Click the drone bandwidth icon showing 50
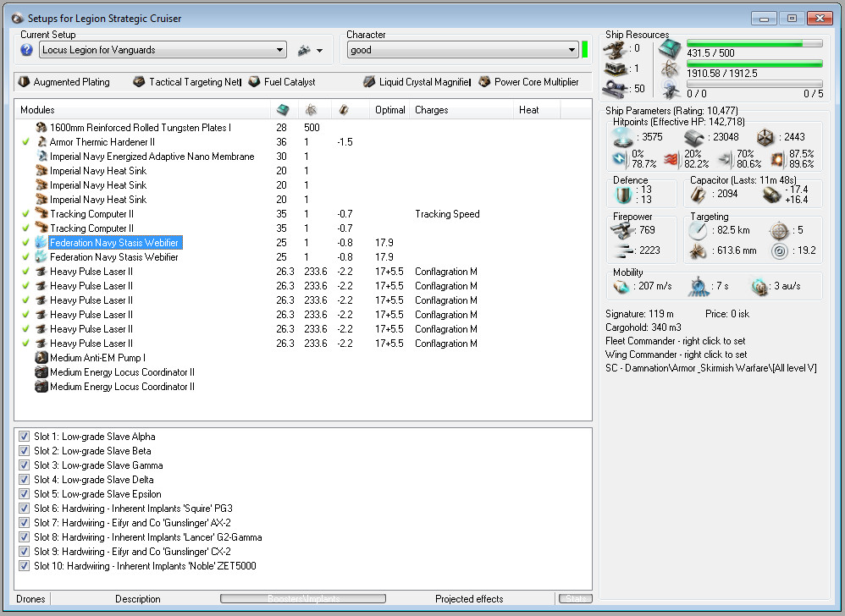845x616 pixels. pyautogui.click(x=616, y=88)
